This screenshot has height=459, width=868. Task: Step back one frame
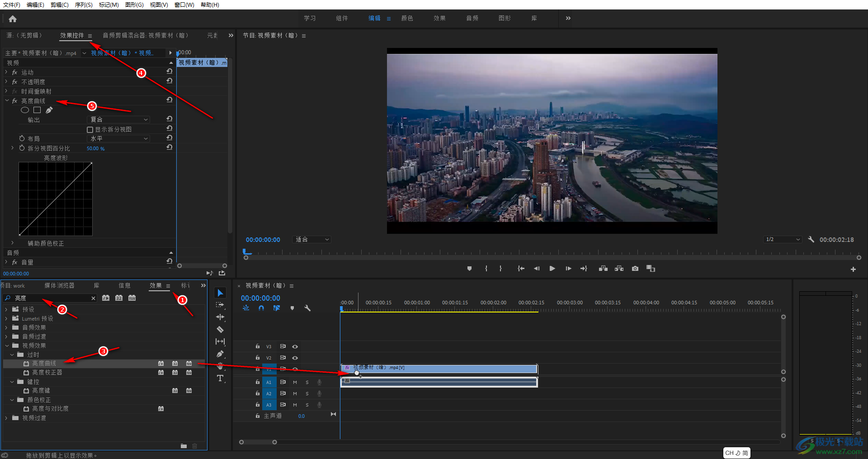[x=537, y=269]
